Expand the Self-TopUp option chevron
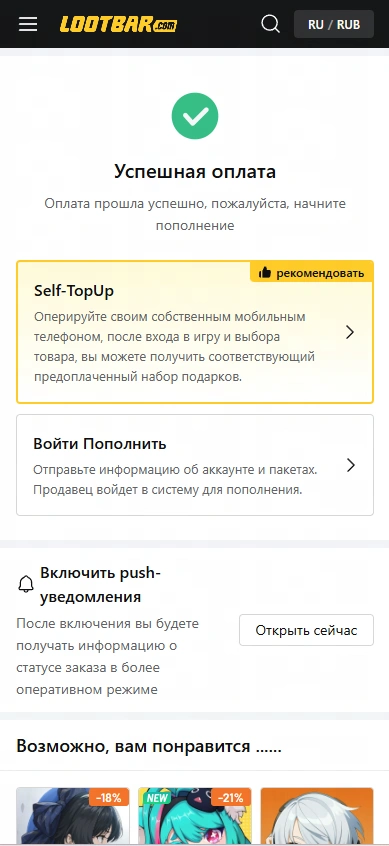Viewport: 389px width, 846px height. pos(350,332)
